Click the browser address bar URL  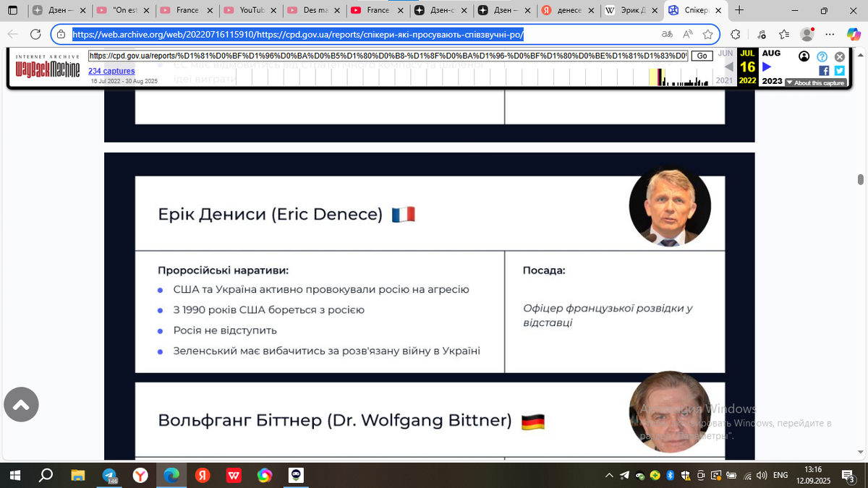click(x=297, y=34)
